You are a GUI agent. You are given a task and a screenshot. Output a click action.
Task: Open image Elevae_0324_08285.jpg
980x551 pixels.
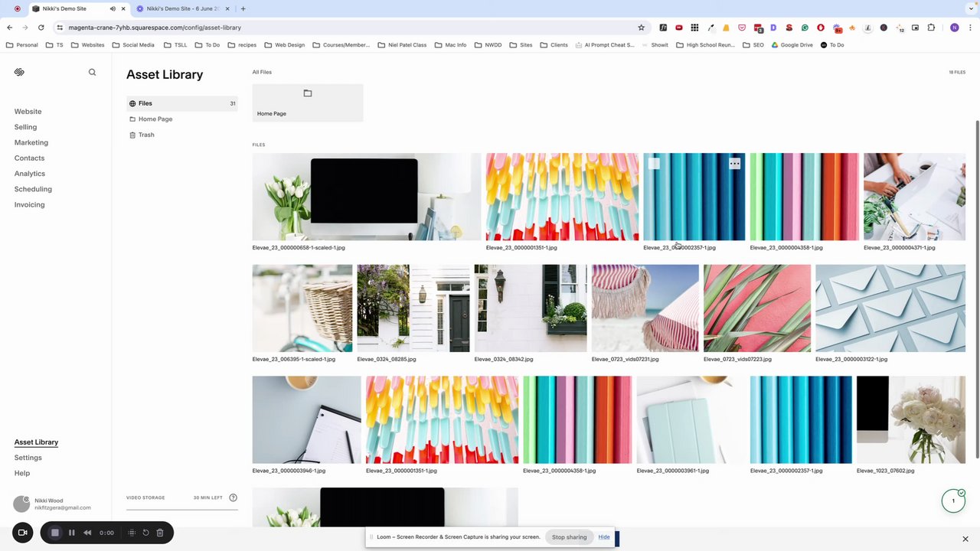pos(413,308)
